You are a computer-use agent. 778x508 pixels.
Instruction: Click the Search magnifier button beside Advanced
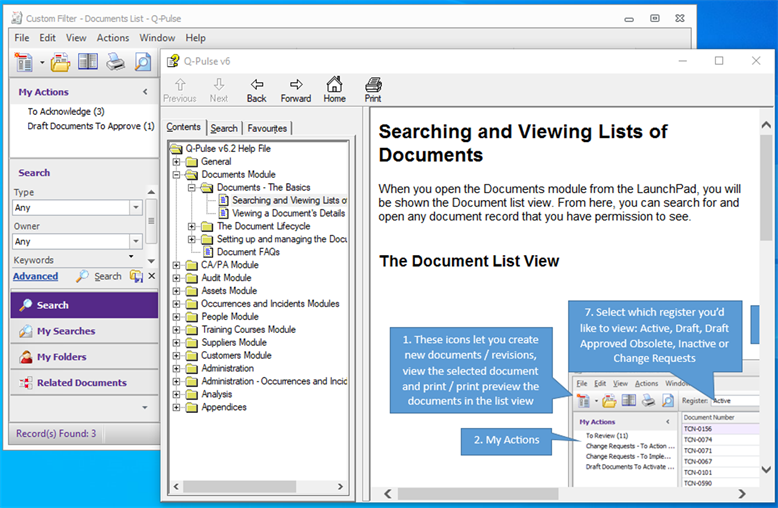[x=99, y=276]
